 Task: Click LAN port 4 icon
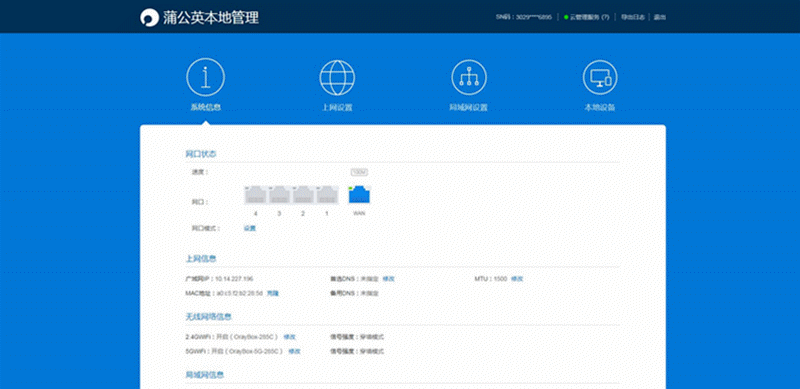pos(255,196)
